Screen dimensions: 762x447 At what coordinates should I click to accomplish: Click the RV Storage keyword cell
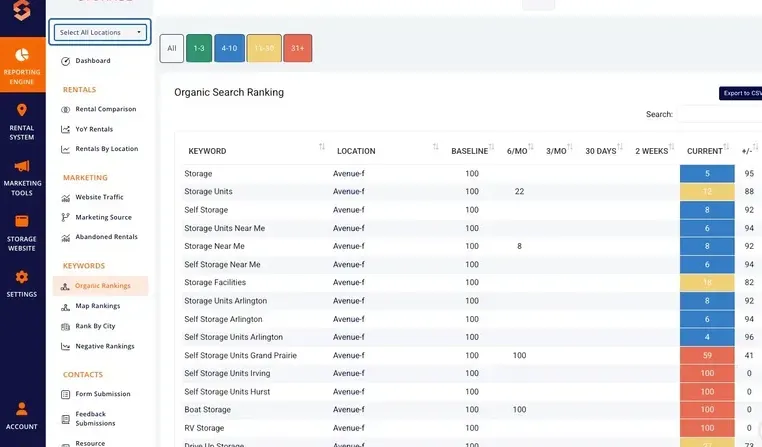click(x=204, y=428)
